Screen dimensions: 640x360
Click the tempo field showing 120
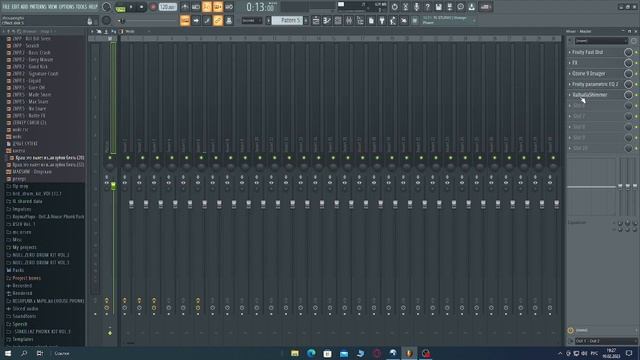pyautogui.click(x=167, y=7)
